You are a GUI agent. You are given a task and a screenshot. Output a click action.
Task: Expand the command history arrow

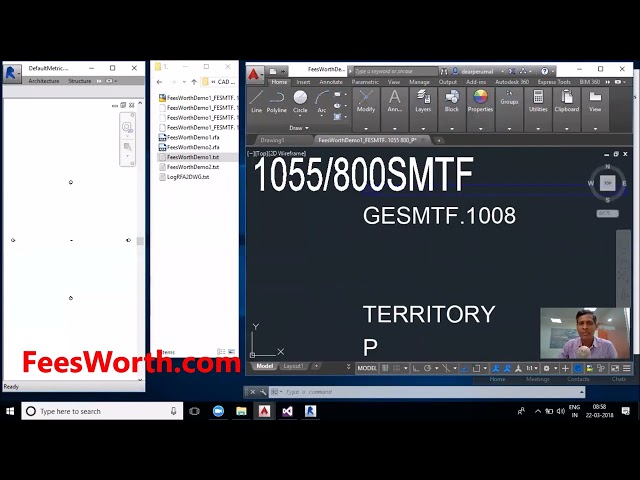(581, 392)
